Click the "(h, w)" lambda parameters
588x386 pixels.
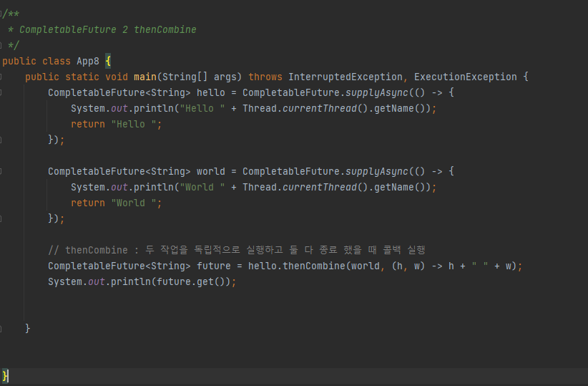click(408, 266)
